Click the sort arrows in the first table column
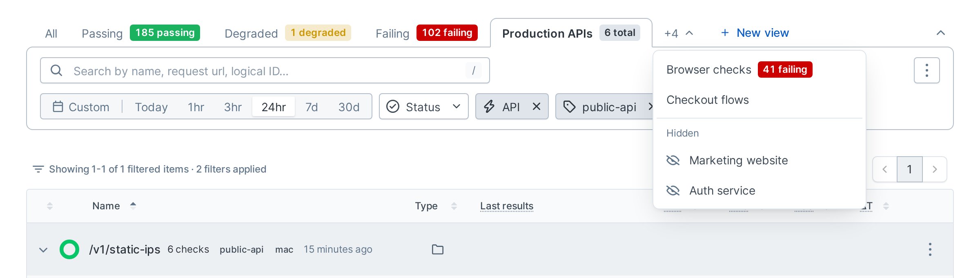 point(50,206)
